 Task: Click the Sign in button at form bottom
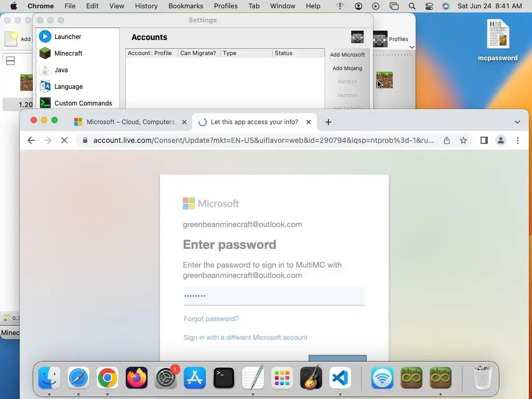coord(338,358)
